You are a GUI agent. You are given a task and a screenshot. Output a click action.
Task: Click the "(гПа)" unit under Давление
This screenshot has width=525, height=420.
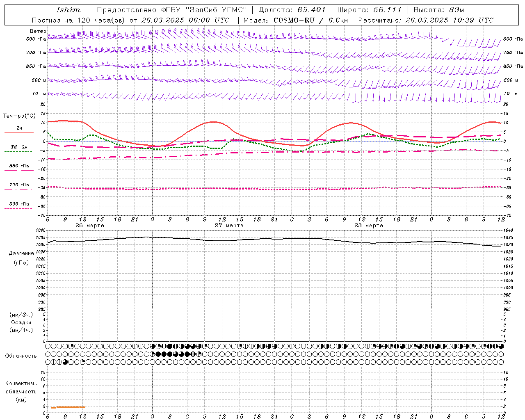(21, 262)
